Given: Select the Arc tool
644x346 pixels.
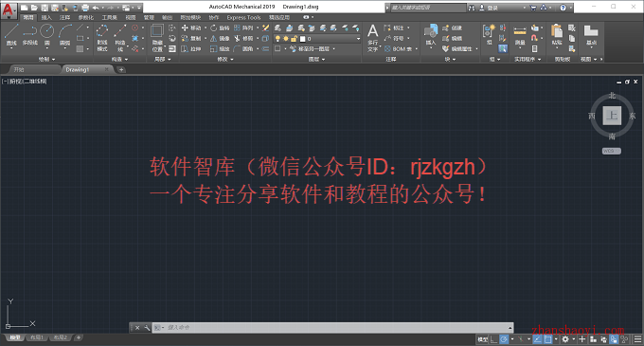Looking at the screenshot, I should click(x=65, y=35).
